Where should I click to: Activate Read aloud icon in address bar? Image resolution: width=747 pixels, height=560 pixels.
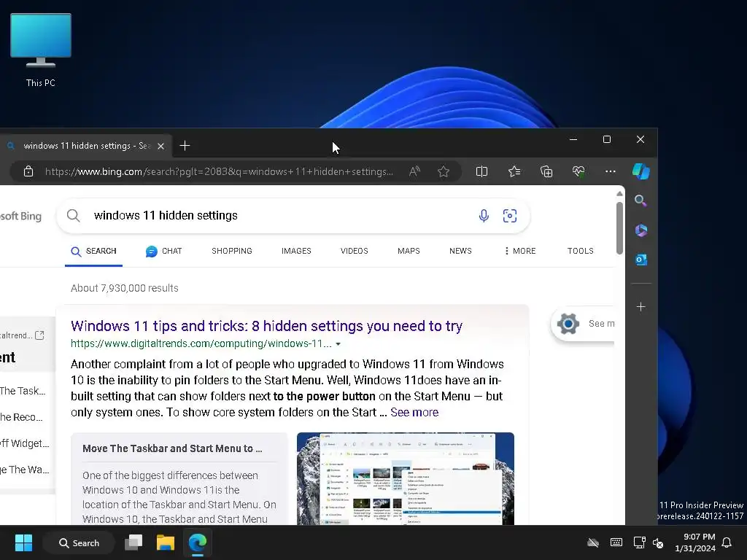tap(414, 171)
